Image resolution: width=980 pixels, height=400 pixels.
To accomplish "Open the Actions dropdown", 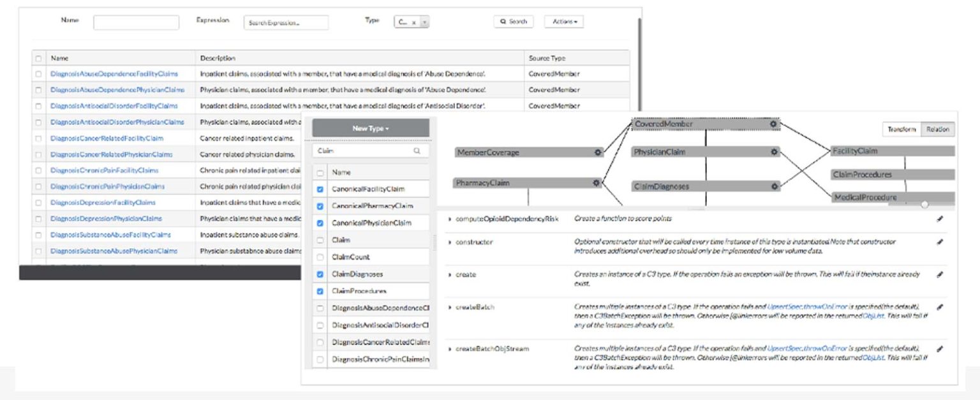I will click(x=563, y=22).
